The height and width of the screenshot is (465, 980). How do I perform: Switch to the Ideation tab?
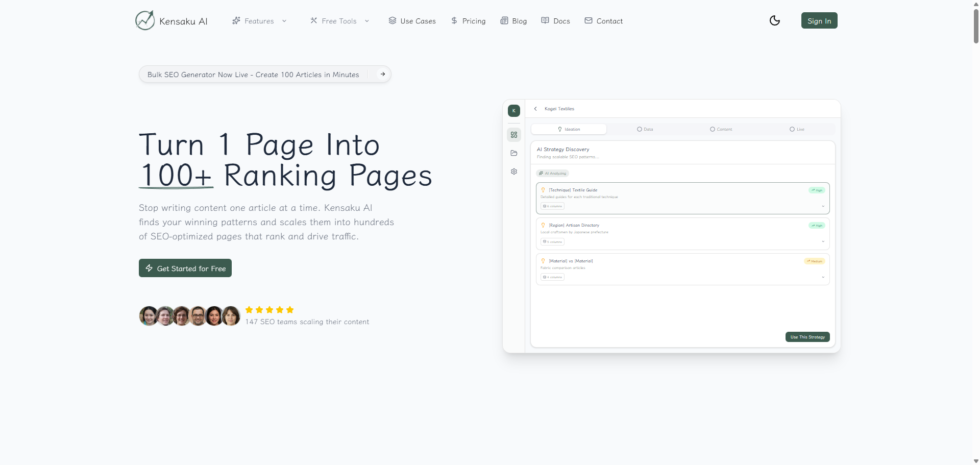tap(569, 129)
